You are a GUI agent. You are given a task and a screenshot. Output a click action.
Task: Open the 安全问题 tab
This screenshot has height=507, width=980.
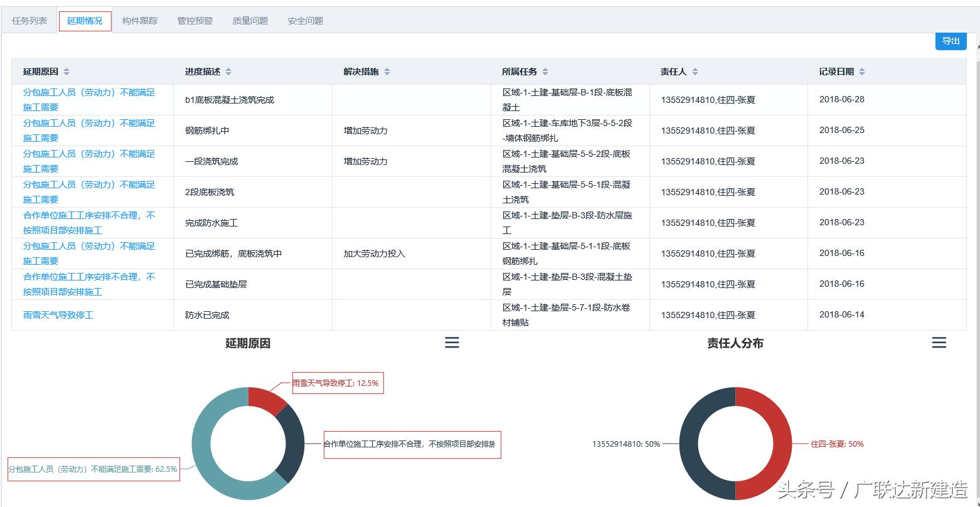click(306, 21)
